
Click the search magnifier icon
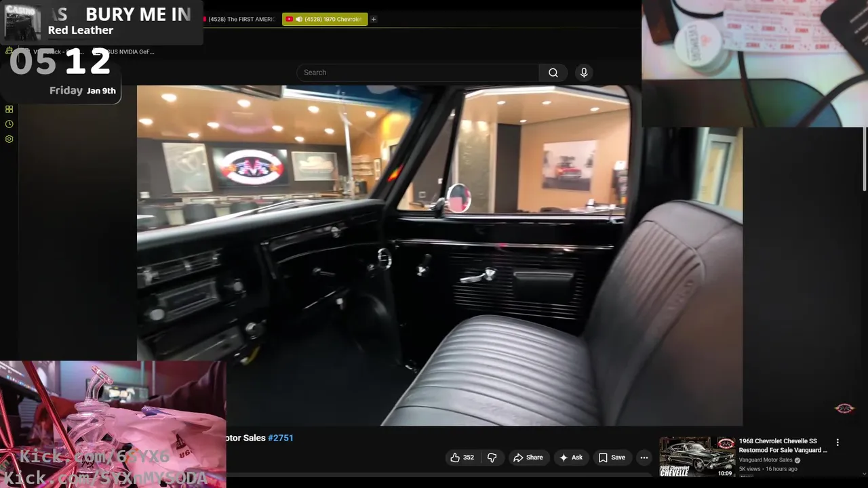click(553, 73)
